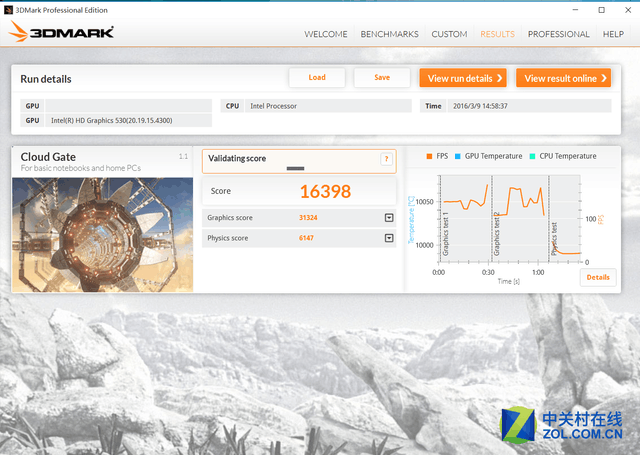Click the Intel Processor CPU field
Viewport: 640px width, 455px height.
(x=328, y=106)
